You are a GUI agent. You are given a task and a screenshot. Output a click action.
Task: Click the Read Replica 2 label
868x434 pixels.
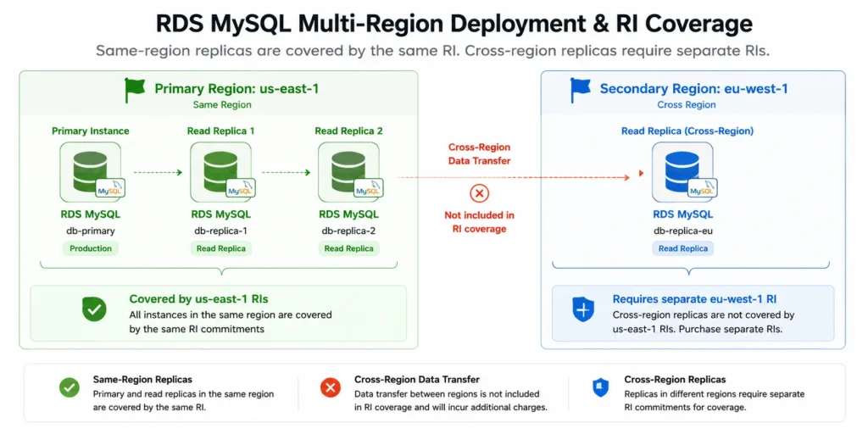tap(348, 131)
